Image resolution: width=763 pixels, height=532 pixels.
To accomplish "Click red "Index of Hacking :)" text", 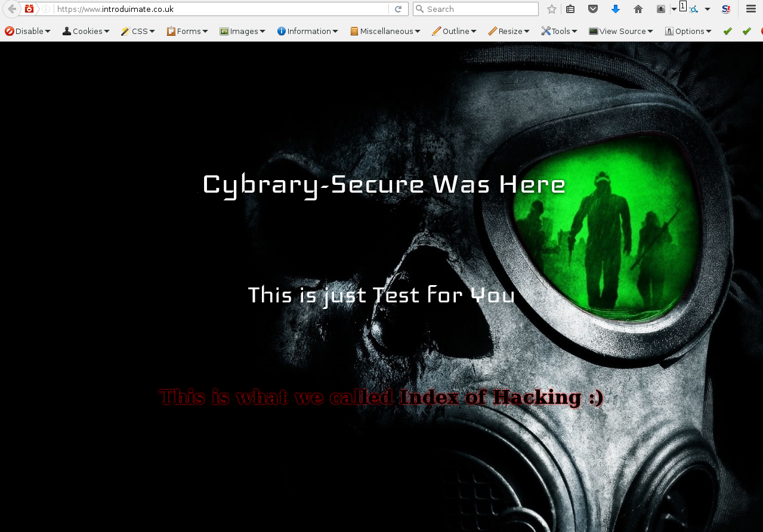I will point(502,397).
